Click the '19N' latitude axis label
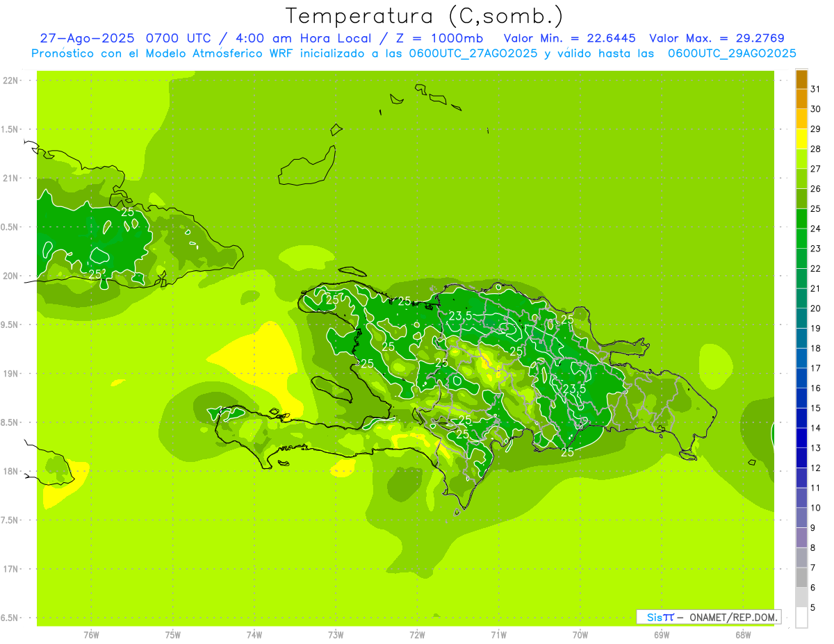Screen dimensions: 834x644 pos(11,374)
